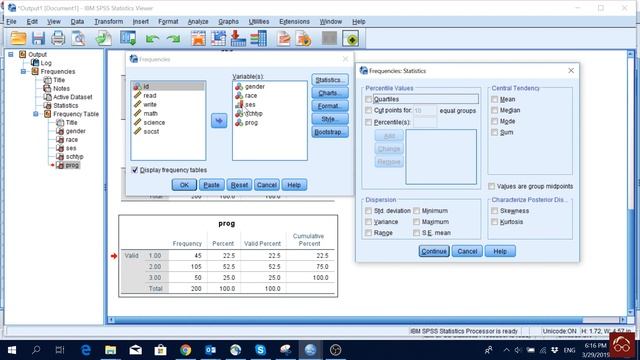This screenshot has height=360, width=640.
Task: Open the Extensions menu
Action: (x=294, y=22)
